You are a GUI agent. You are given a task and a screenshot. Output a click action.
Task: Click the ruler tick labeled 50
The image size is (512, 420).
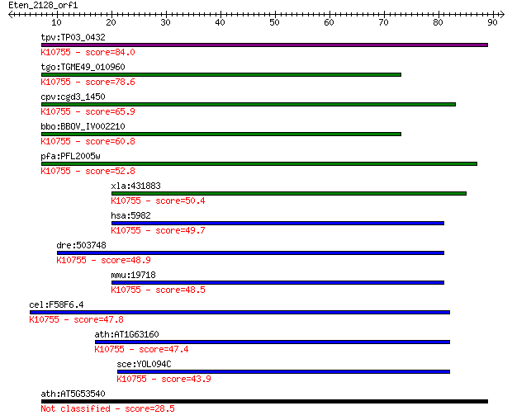[275, 22]
